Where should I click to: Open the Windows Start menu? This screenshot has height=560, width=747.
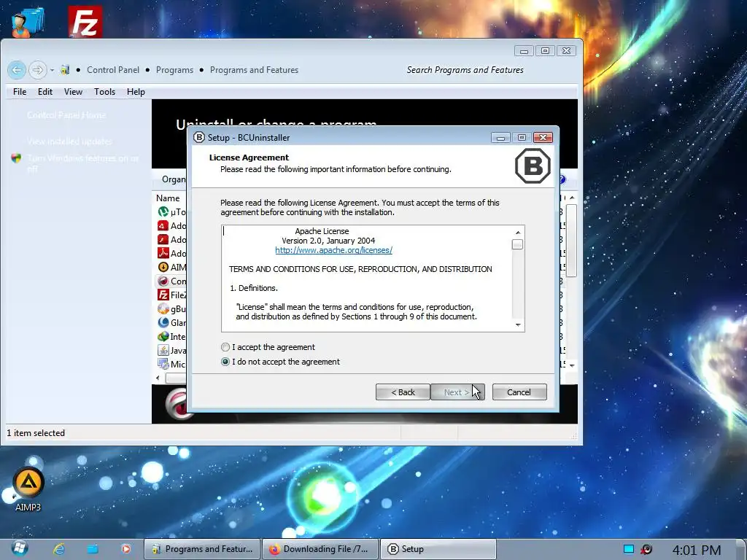(20, 548)
